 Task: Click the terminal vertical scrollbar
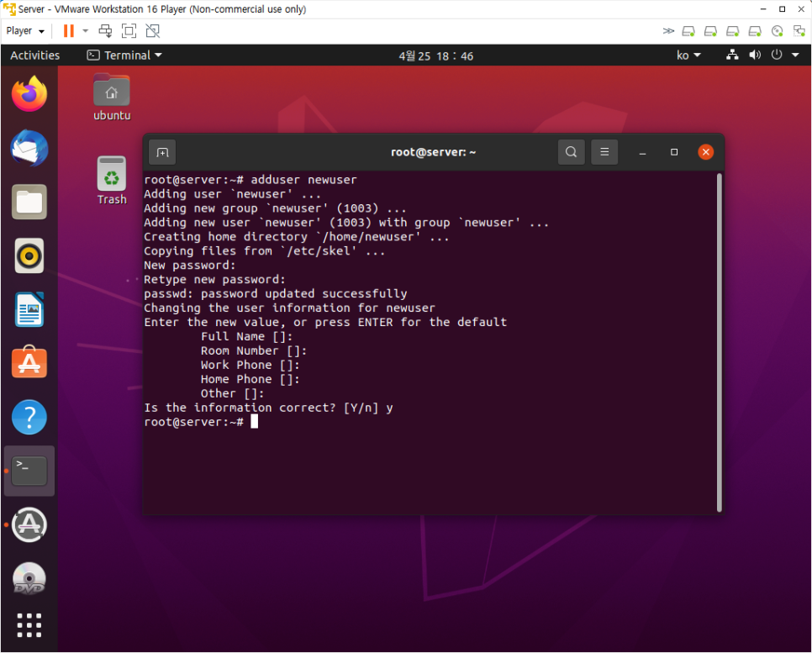click(720, 343)
